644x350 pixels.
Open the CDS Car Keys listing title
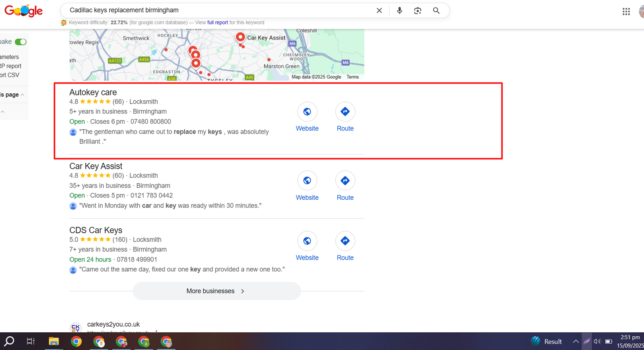[x=96, y=230]
